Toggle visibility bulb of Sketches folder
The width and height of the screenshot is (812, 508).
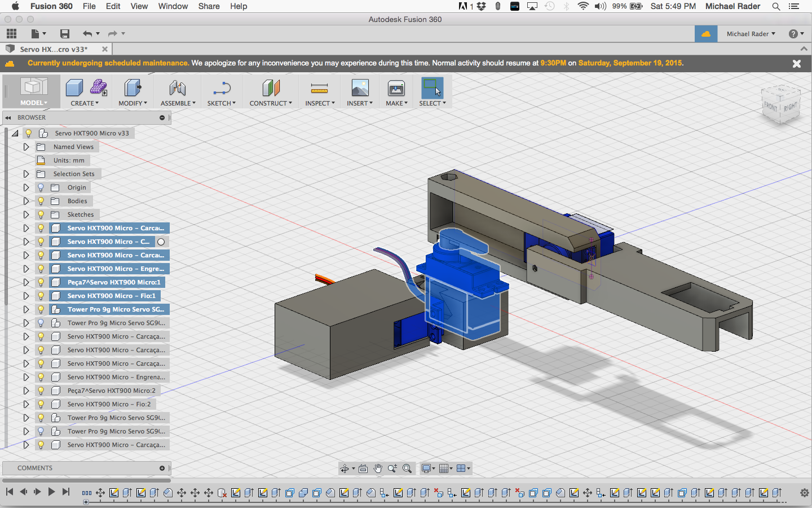41,214
